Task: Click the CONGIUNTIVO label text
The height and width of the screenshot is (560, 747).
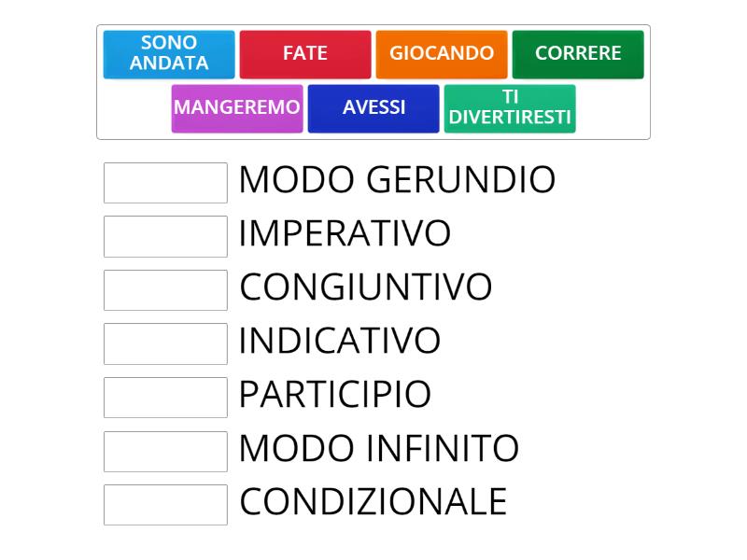Action: (364, 287)
